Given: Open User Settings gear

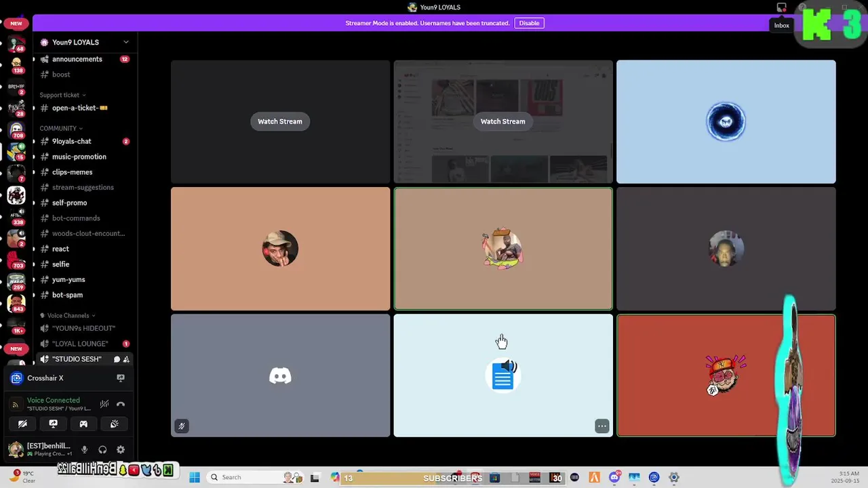Looking at the screenshot, I should coord(121,449).
